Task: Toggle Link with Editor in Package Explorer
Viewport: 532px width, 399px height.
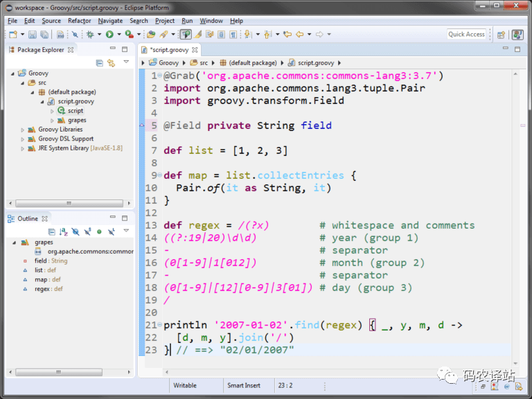Action: 111,63
